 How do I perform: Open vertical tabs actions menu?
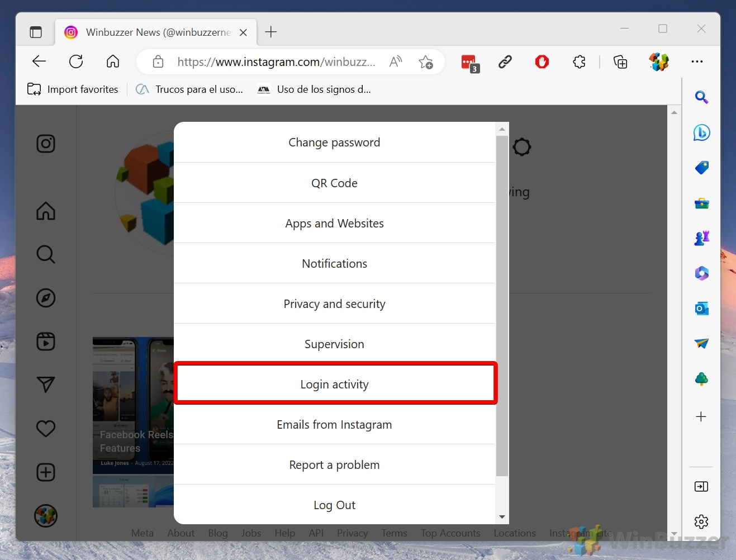coord(36,32)
